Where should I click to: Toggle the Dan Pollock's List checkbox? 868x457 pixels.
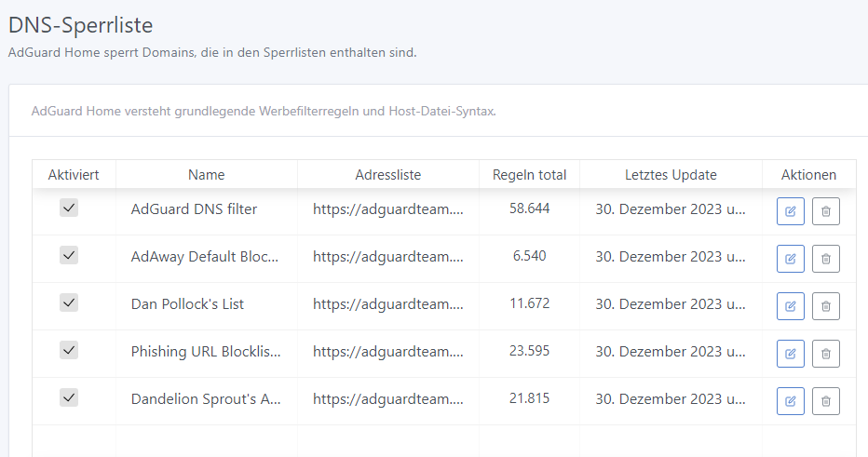pyautogui.click(x=69, y=302)
